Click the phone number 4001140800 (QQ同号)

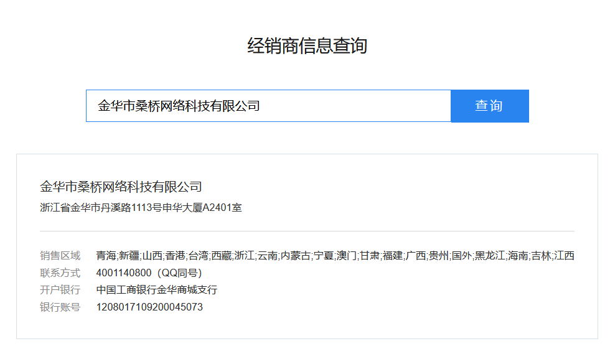[149, 273]
